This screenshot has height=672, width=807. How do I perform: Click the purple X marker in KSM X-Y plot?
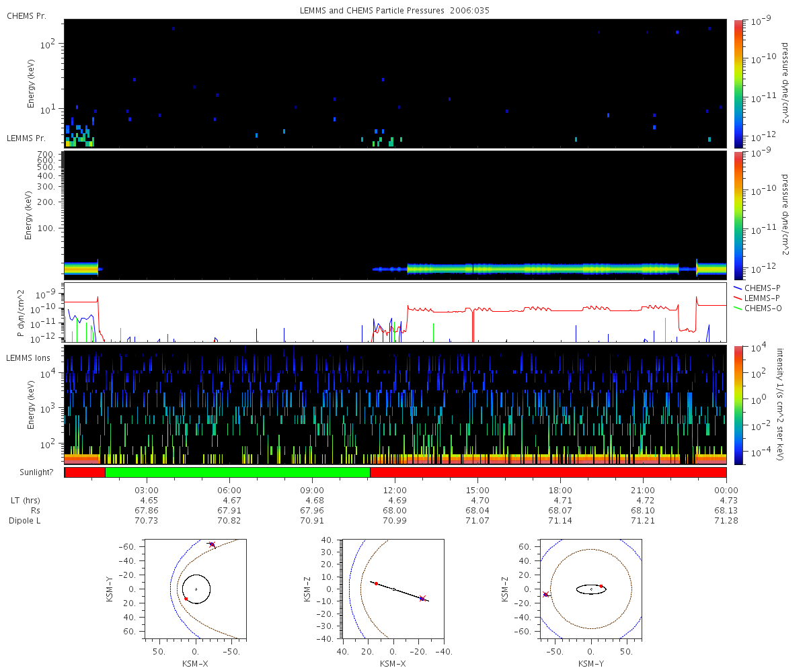[212, 544]
